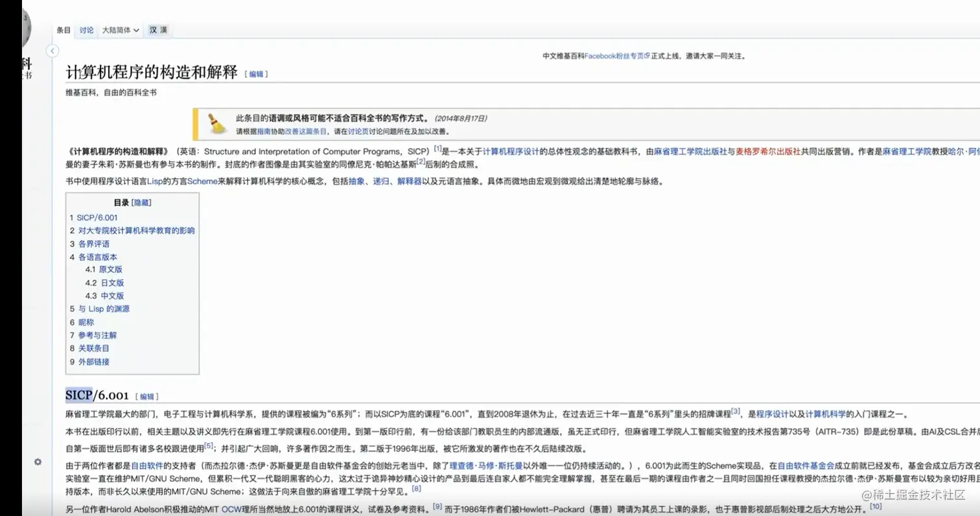
Task: Open the 理查德·马修·斯托曼 link
Action: pos(486,465)
